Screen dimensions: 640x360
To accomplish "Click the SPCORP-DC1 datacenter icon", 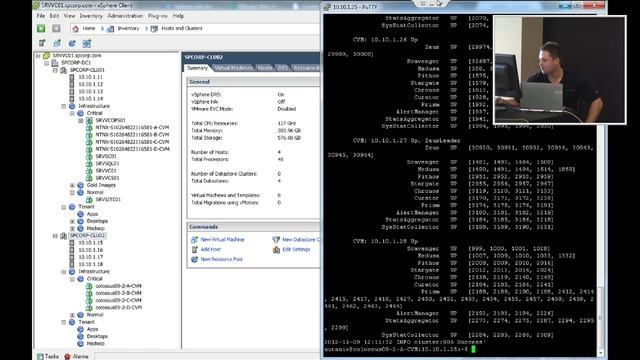I will [55, 63].
